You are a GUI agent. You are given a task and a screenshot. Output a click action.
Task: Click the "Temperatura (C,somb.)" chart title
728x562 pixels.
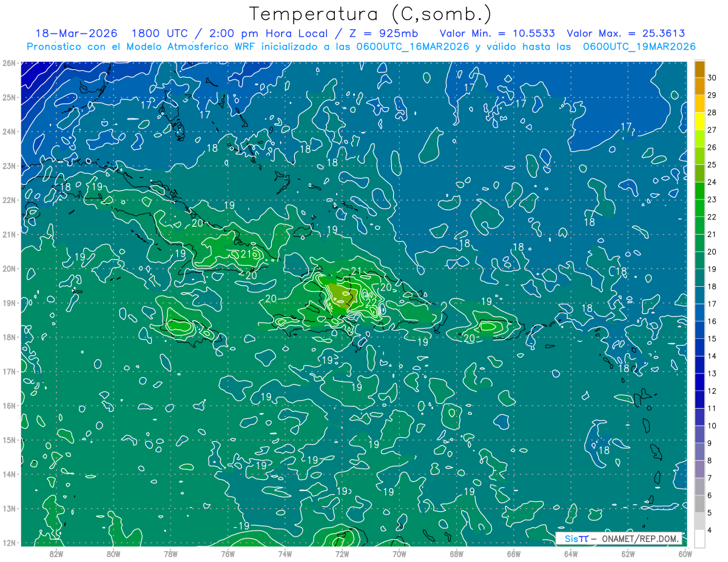click(x=371, y=14)
